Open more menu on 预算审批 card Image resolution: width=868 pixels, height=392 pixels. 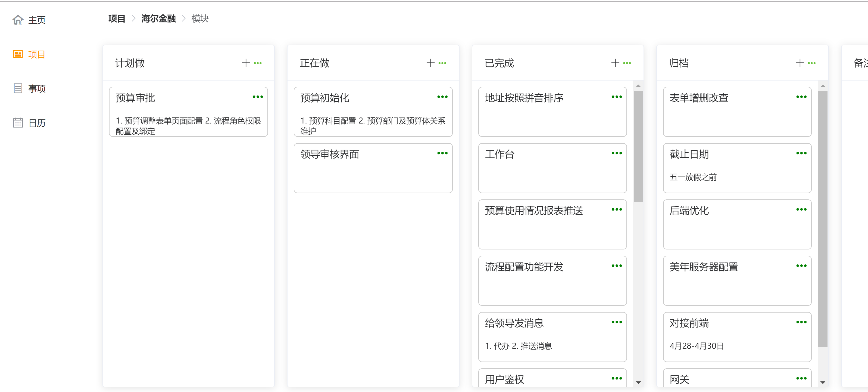point(258,97)
